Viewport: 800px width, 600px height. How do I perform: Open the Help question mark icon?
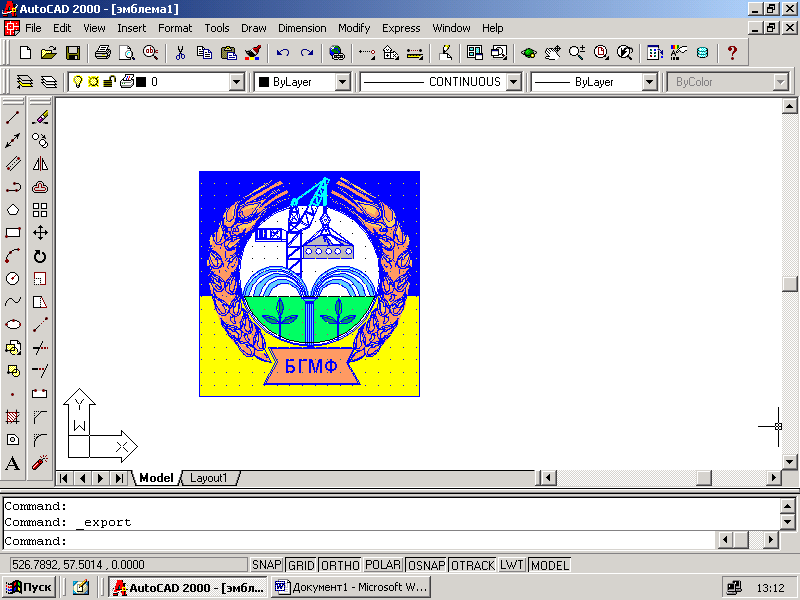tap(732, 53)
